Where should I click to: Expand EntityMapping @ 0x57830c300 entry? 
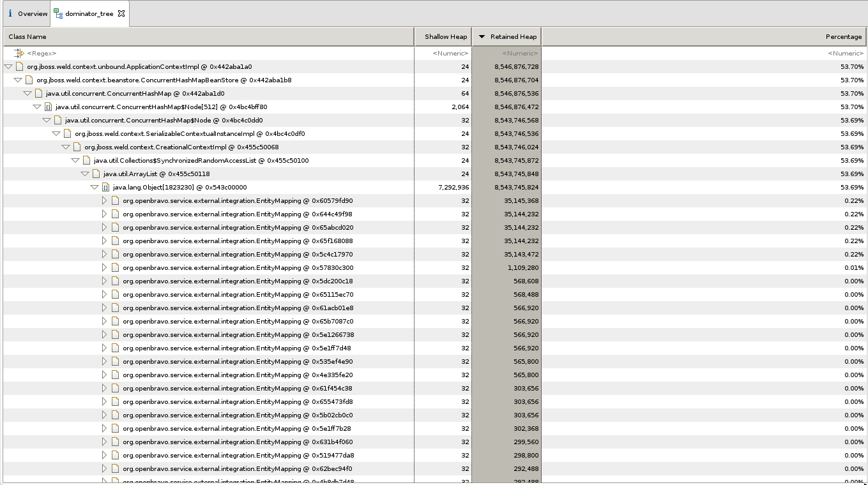pos(104,268)
